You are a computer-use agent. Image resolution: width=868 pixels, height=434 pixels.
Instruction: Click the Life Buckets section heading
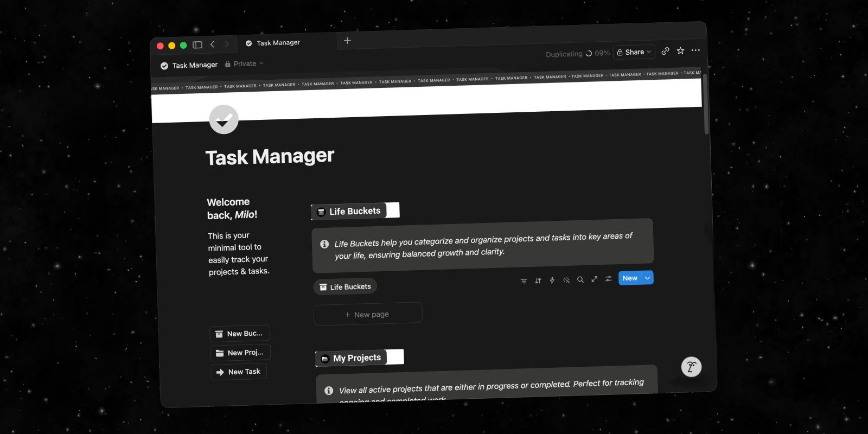pyautogui.click(x=355, y=211)
